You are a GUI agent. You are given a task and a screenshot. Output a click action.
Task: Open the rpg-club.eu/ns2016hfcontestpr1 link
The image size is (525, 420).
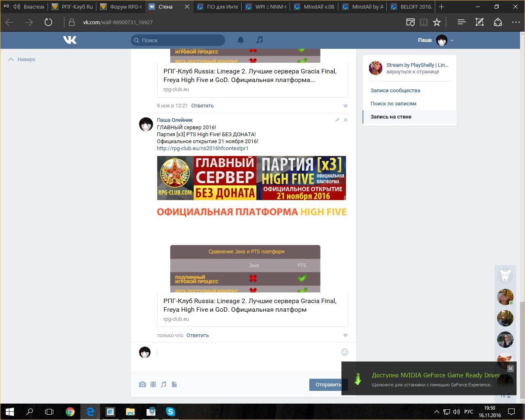click(202, 148)
